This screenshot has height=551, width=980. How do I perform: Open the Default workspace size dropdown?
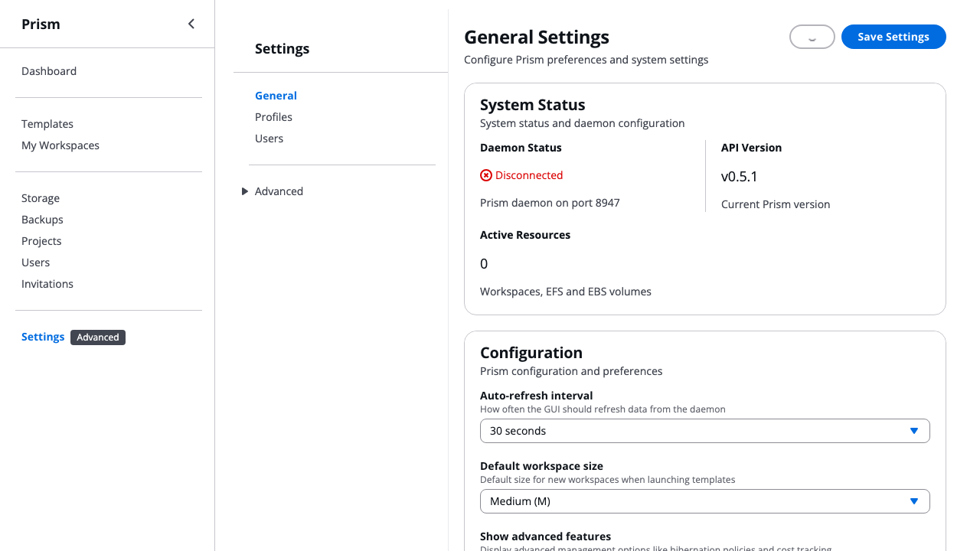coord(705,501)
